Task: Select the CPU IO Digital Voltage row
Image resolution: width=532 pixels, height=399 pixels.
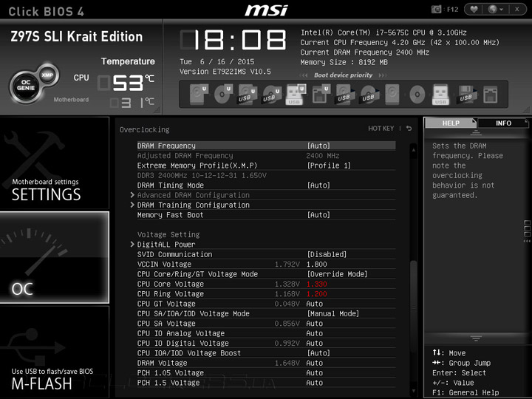Action: point(266,343)
